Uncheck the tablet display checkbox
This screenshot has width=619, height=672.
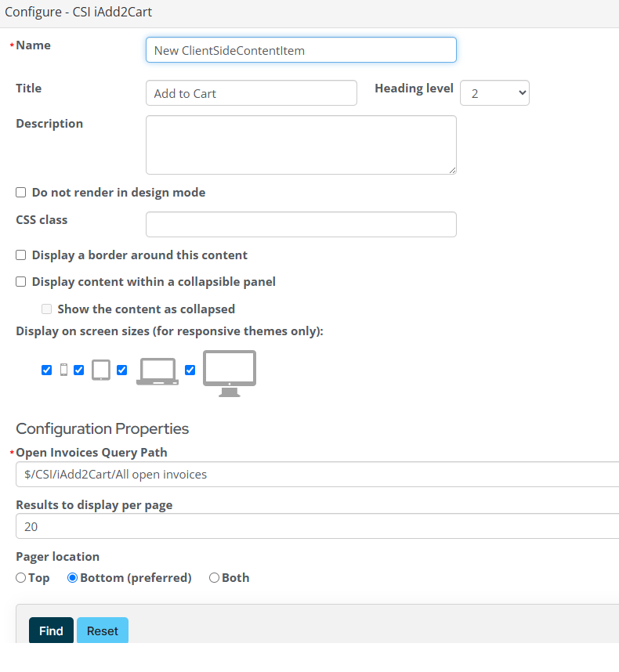tap(79, 370)
